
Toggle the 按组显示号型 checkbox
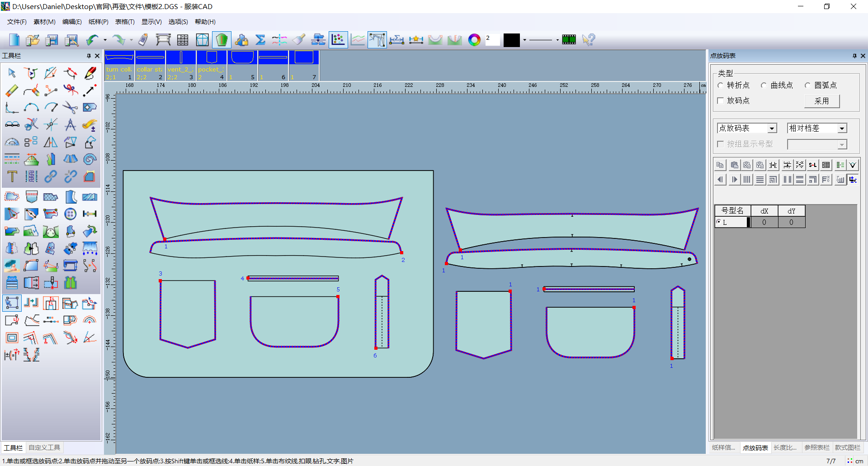pyautogui.click(x=721, y=144)
